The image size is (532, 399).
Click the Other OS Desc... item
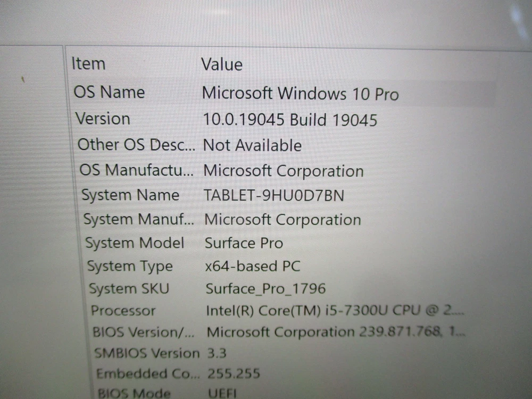pos(136,145)
